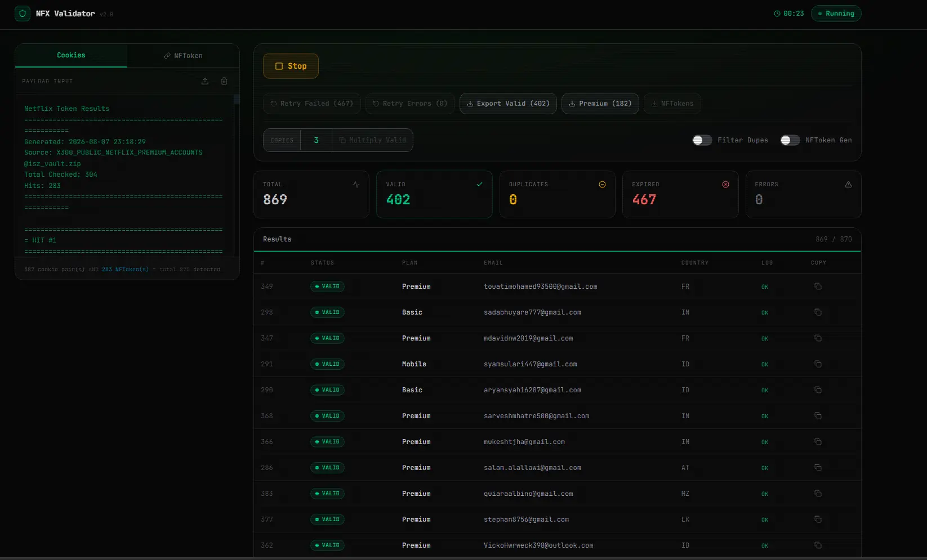Open log OK for row 349
This screenshot has height=560, width=927.
coord(765,286)
